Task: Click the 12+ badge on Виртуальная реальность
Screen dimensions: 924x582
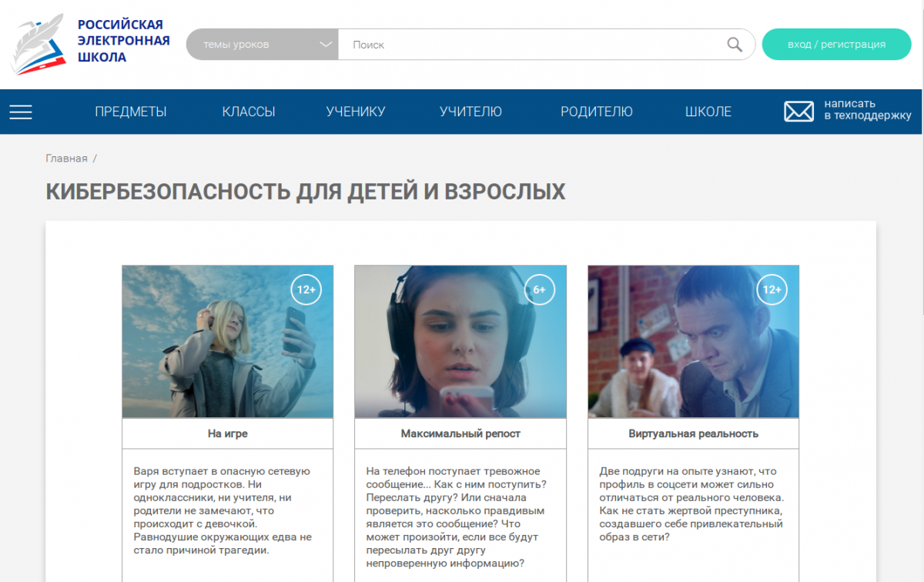Action: pos(771,290)
